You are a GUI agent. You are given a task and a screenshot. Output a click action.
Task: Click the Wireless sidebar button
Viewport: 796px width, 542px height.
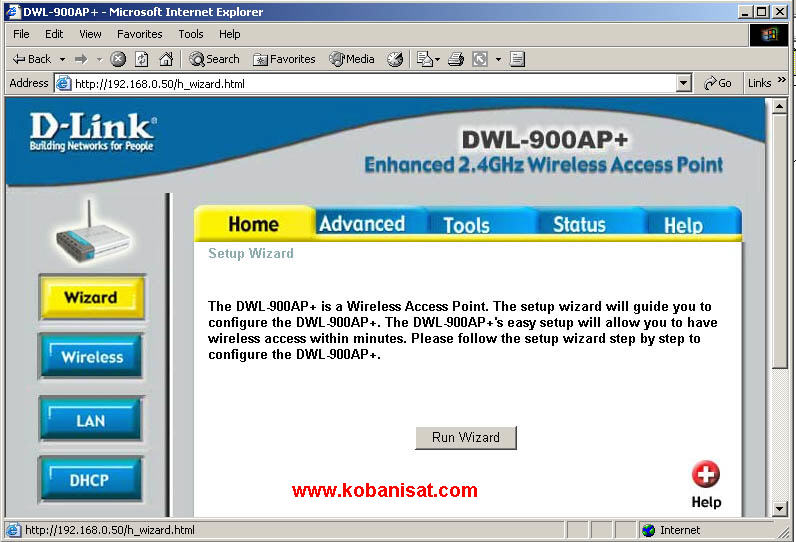(91, 356)
